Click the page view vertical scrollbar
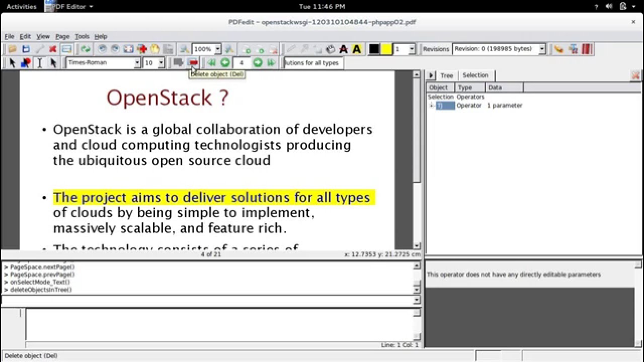Image resolution: width=644 pixels, height=362 pixels. [x=417, y=160]
